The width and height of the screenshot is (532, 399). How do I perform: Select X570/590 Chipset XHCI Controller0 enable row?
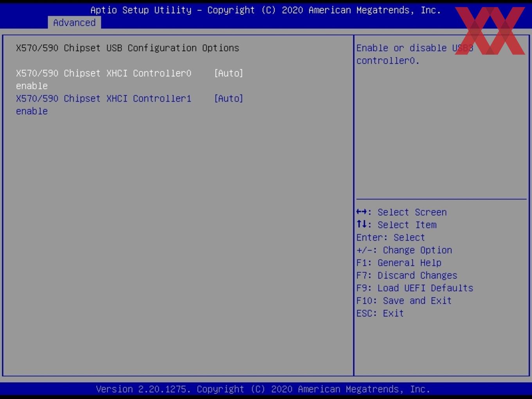pos(129,79)
